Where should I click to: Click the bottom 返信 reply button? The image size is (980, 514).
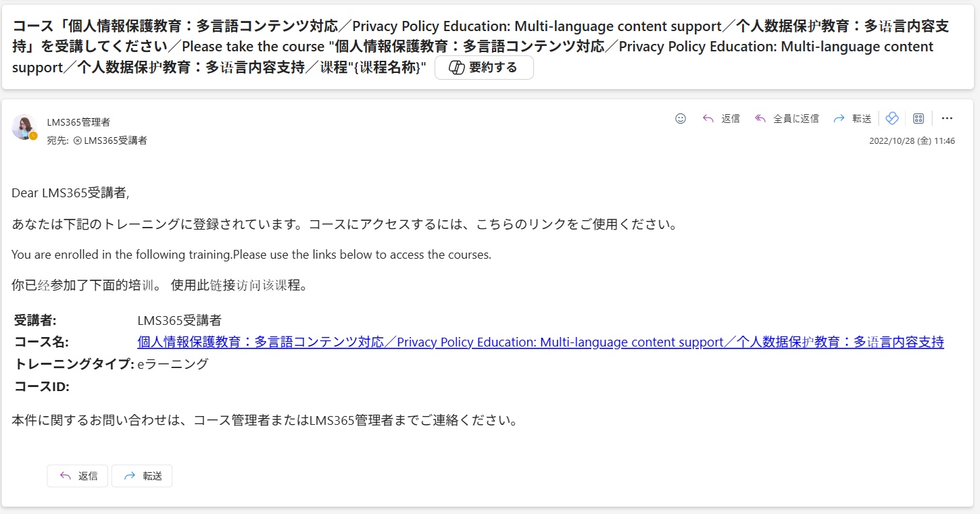(x=78, y=476)
